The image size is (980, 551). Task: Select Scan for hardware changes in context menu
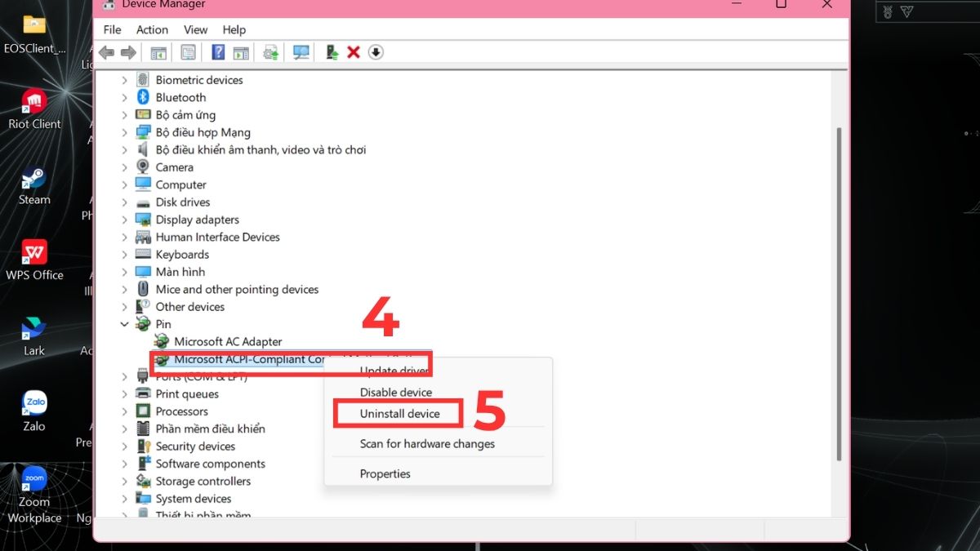pyautogui.click(x=426, y=443)
